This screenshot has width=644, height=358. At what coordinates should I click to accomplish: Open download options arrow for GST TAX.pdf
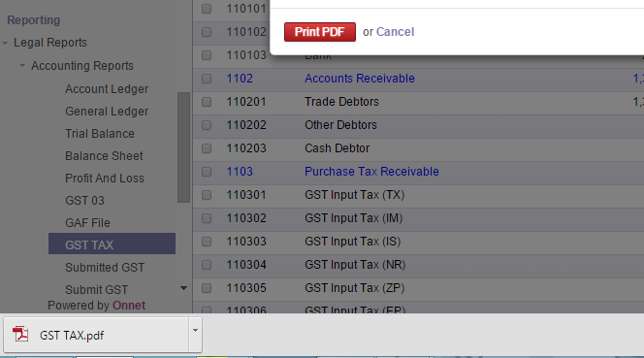[x=196, y=331]
